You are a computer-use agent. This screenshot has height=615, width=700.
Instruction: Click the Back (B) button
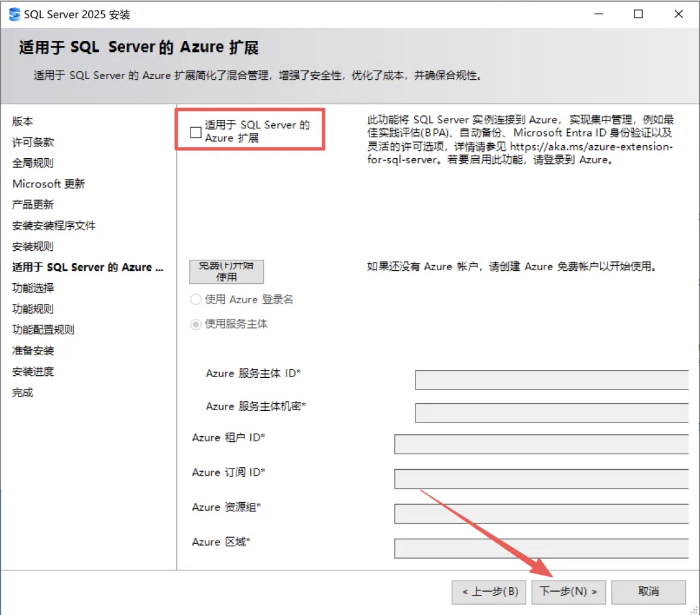point(489,592)
